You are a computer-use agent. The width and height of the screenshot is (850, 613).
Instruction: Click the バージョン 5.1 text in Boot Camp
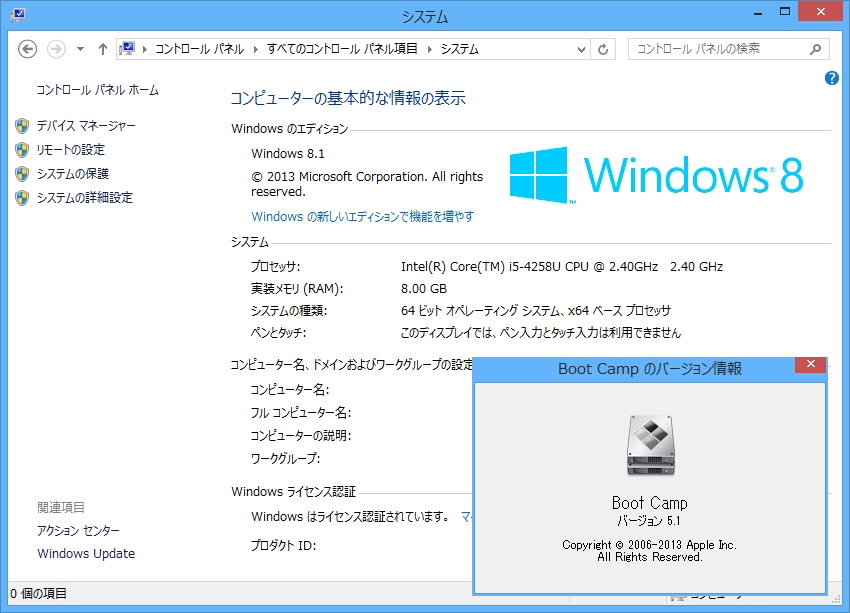[649, 521]
